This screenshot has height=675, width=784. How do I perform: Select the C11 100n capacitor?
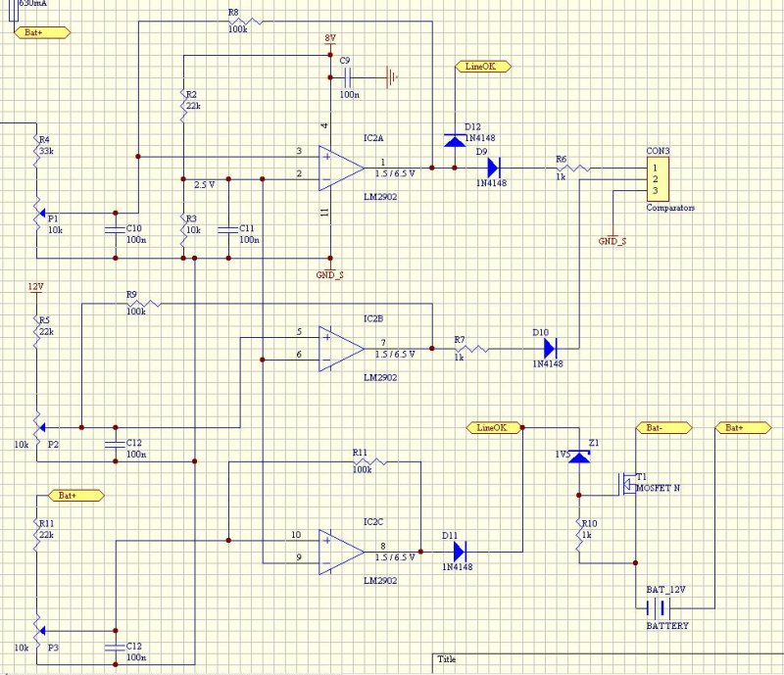228,230
